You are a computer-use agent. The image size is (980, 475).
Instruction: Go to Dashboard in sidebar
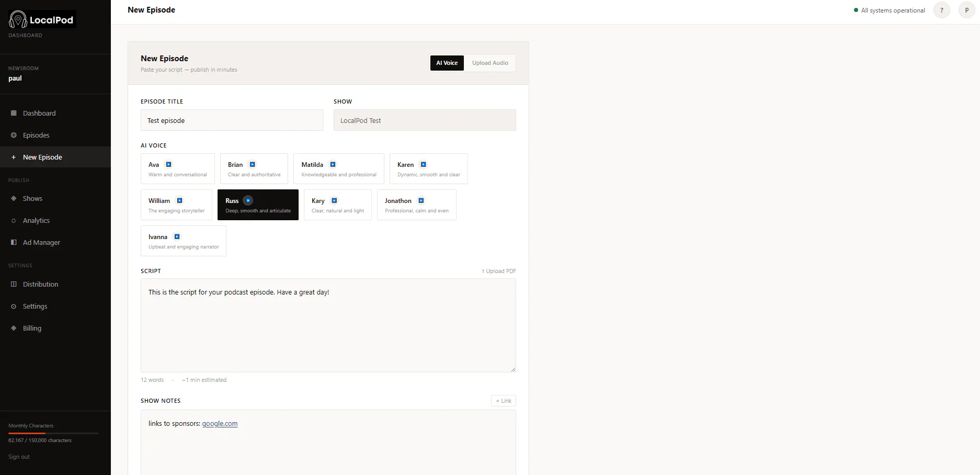coord(55,113)
